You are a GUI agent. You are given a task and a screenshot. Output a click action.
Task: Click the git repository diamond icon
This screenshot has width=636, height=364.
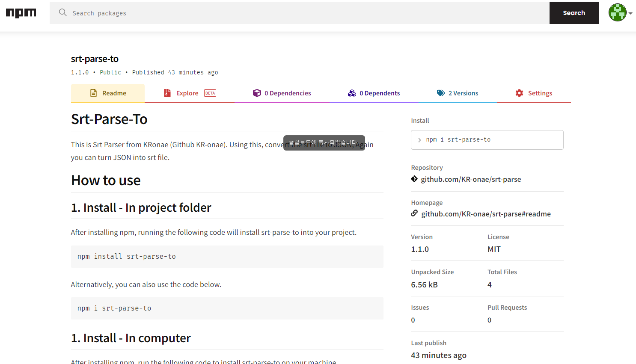414,179
